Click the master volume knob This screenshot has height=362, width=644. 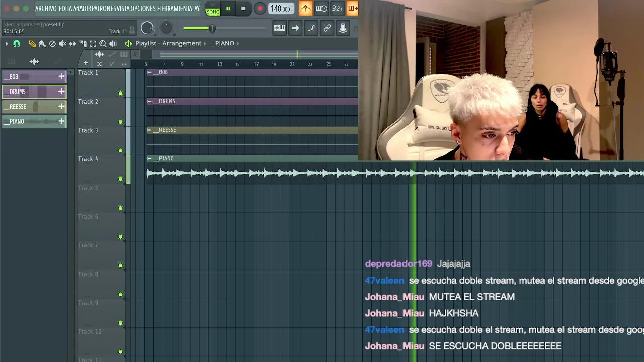point(147,28)
